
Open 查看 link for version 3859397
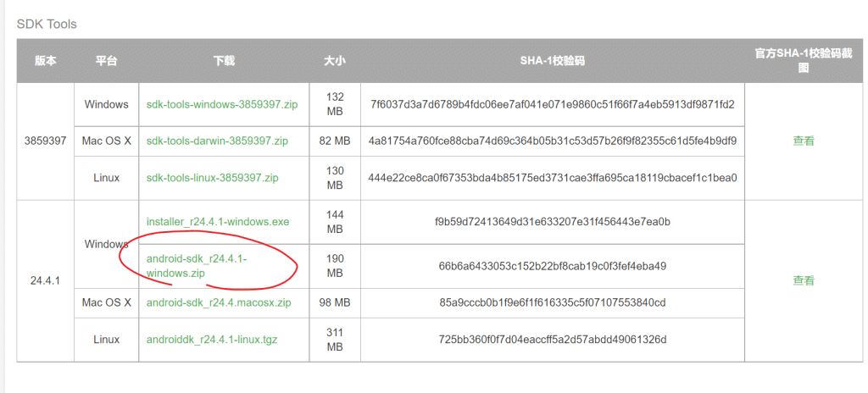pyautogui.click(x=804, y=141)
